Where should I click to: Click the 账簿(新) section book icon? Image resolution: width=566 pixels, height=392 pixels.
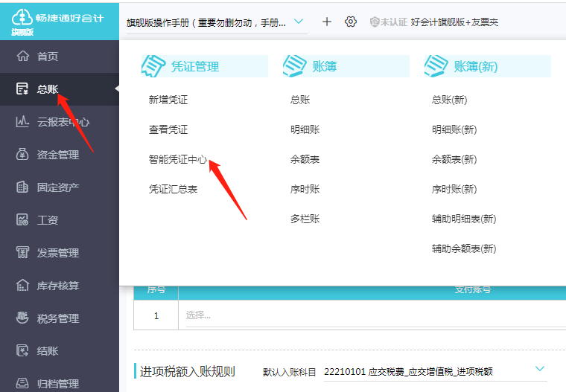tap(436, 66)
